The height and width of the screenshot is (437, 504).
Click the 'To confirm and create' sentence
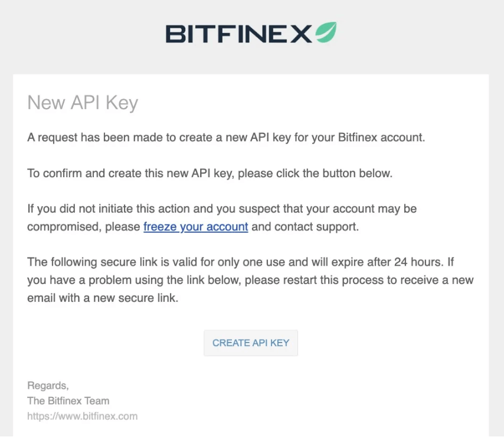click(210, 174)
